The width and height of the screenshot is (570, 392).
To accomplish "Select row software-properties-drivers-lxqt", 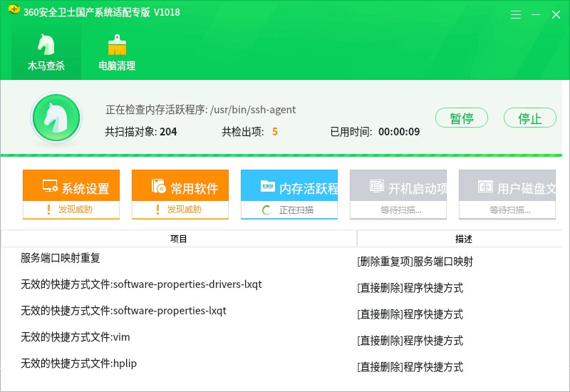I will pos(281,284).
